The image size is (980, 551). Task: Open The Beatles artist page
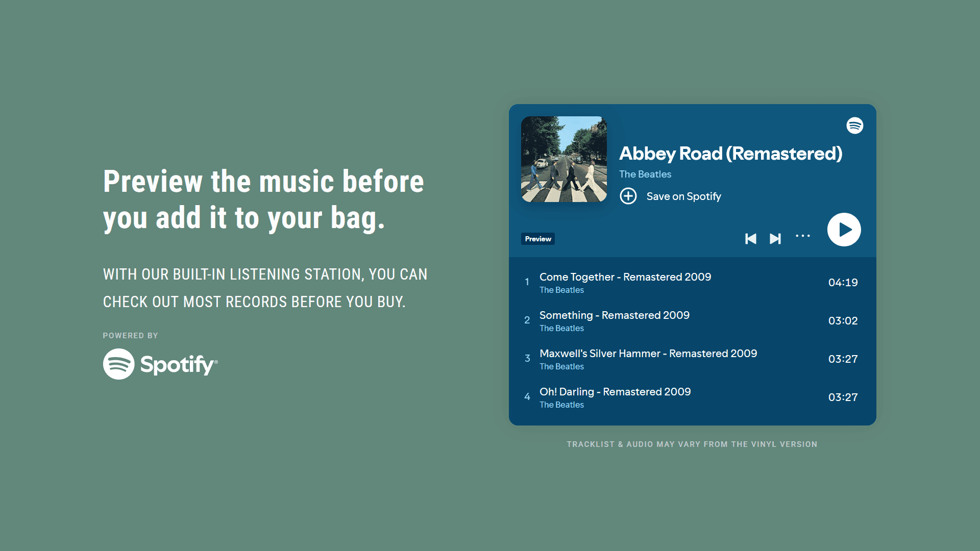(x=645, y=174)
